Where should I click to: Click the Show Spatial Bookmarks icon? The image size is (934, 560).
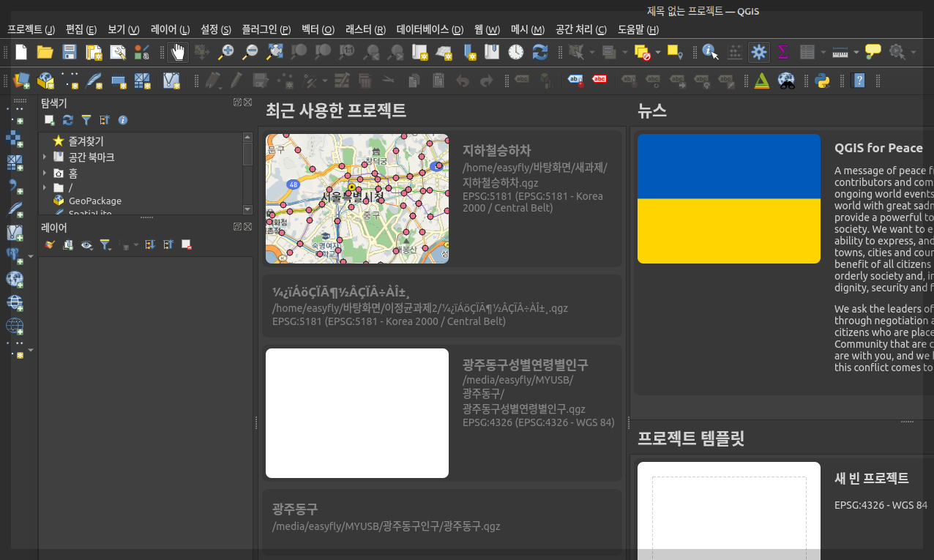coord(492,52)
